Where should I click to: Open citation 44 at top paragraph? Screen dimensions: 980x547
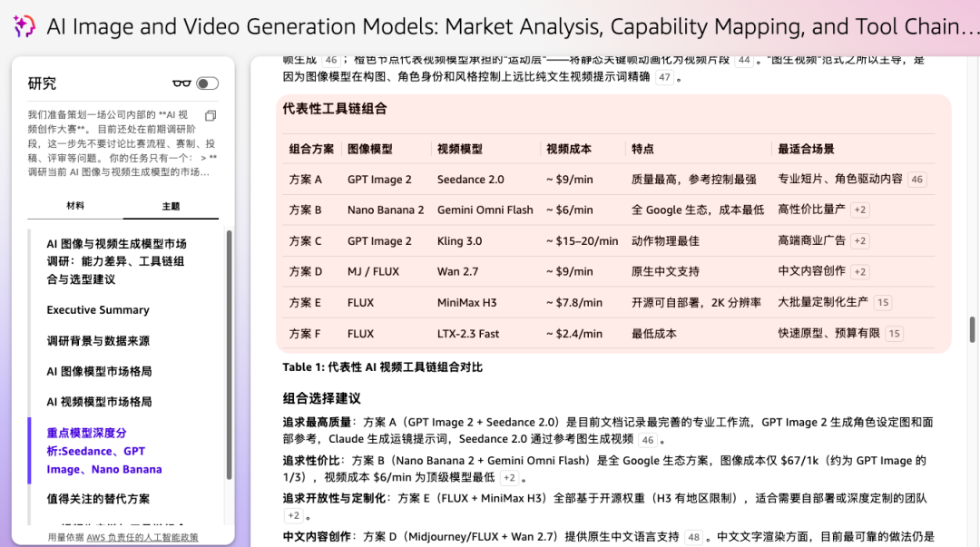744,61
